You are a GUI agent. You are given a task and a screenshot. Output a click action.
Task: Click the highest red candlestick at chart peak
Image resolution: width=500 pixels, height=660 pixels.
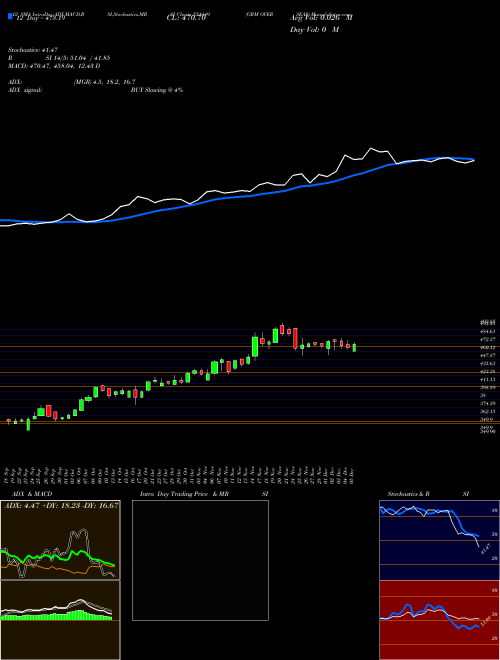282,329
